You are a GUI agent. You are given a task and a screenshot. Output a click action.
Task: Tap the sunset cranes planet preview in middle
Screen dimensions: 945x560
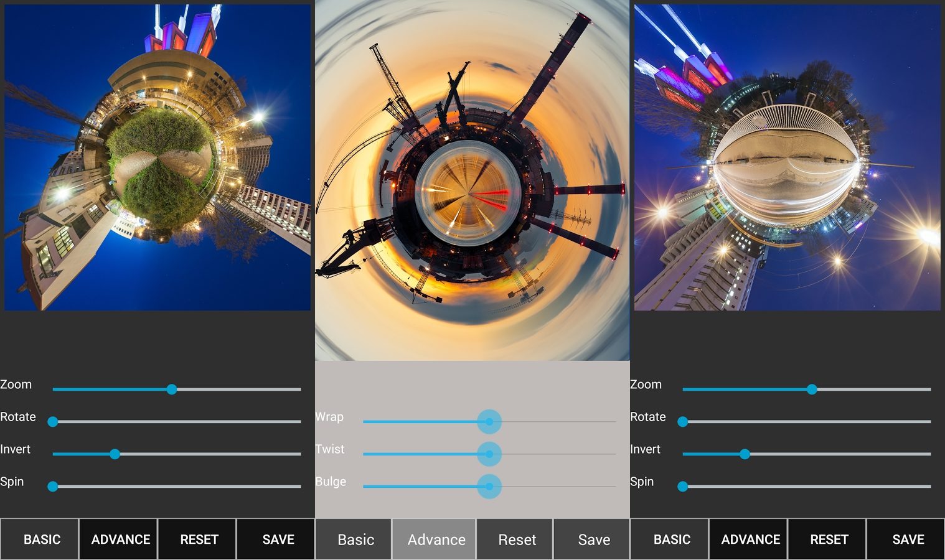(x=472, y=180)
